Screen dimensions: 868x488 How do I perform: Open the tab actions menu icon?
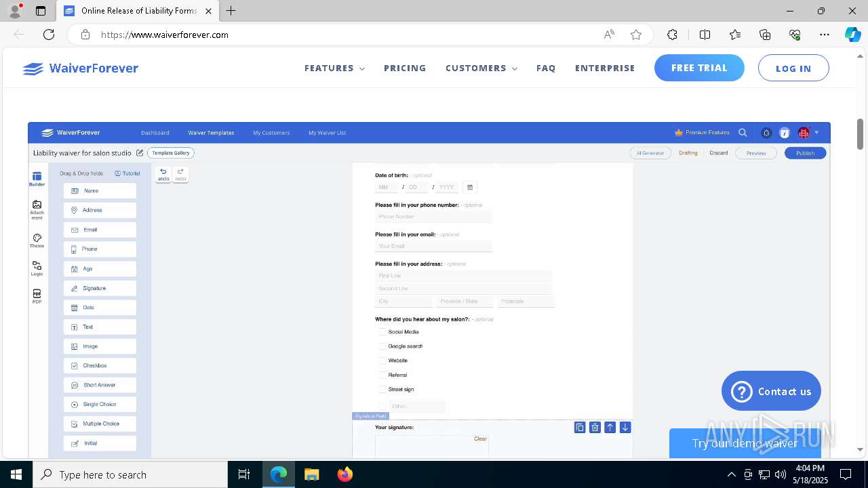[41, 11]
